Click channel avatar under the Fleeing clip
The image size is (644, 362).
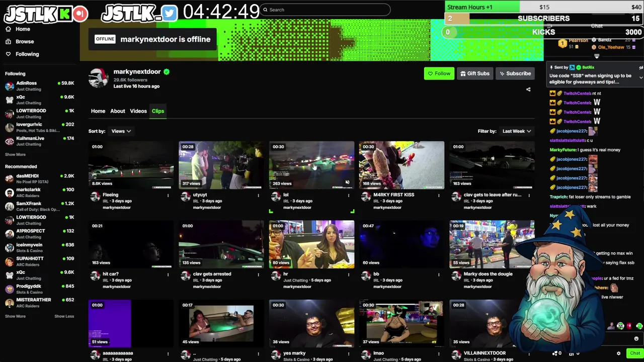[95, 197]
